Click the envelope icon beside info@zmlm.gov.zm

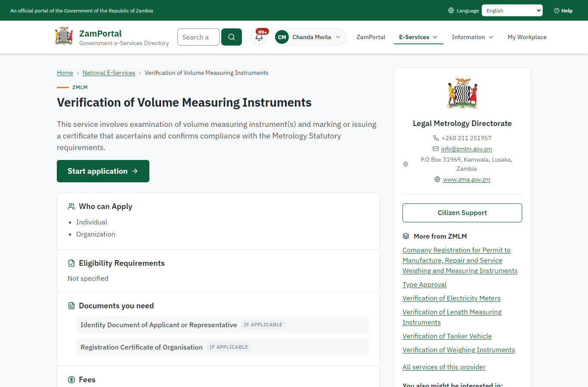436,149
